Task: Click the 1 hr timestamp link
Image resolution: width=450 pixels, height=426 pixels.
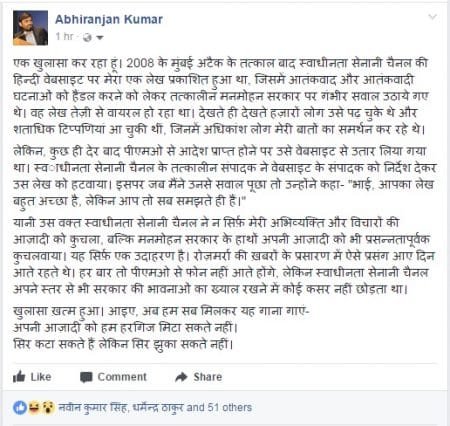Action: pyautogui.click(x=64, y=36)
